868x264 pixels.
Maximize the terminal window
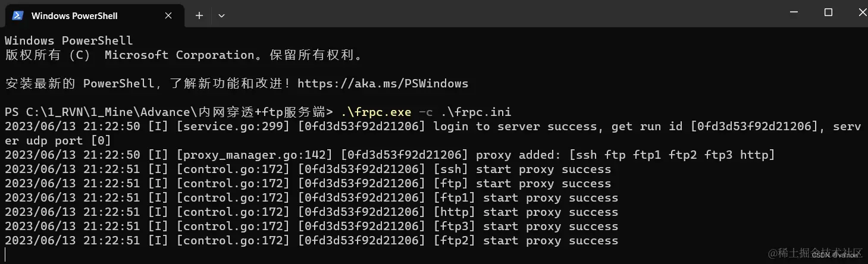(828, 12)
